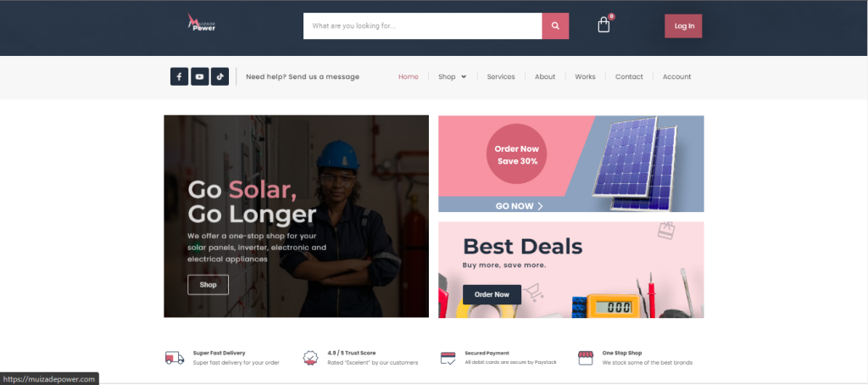Viewport: 868px width, 385px height.
Task: Click the Shop button on hero banner
Action: coord(209,285)
